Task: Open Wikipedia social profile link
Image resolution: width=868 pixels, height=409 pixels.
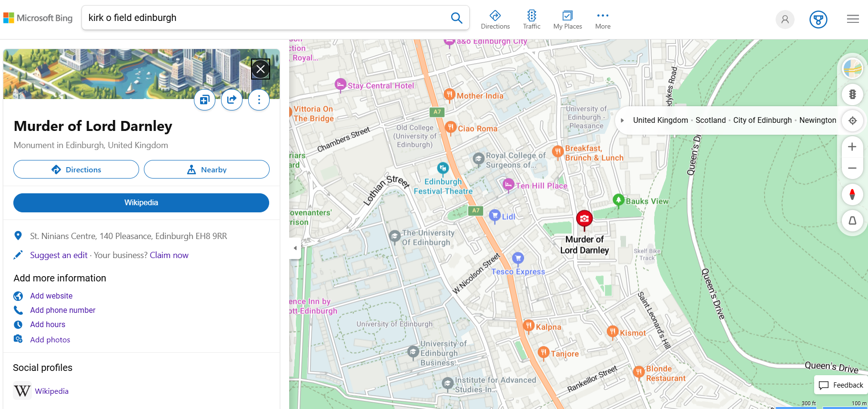Action: pos(51,391)
